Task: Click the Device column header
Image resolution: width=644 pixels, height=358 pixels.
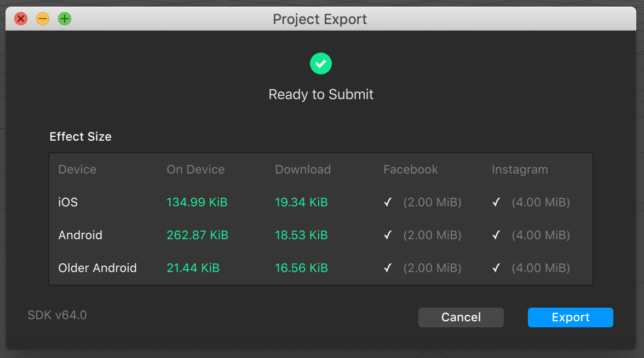Action: pos(77,170)
